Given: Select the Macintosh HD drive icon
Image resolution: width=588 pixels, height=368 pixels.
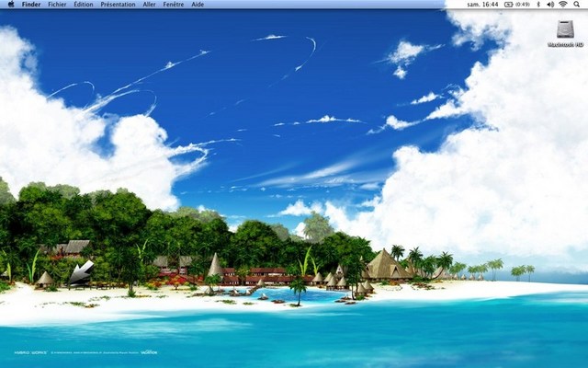Looking at the screenshot, I should [x=565, y=29].
